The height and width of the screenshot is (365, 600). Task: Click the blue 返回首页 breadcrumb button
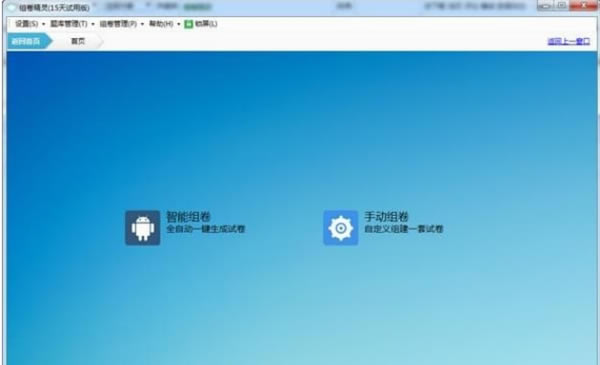tap(29, 41)
